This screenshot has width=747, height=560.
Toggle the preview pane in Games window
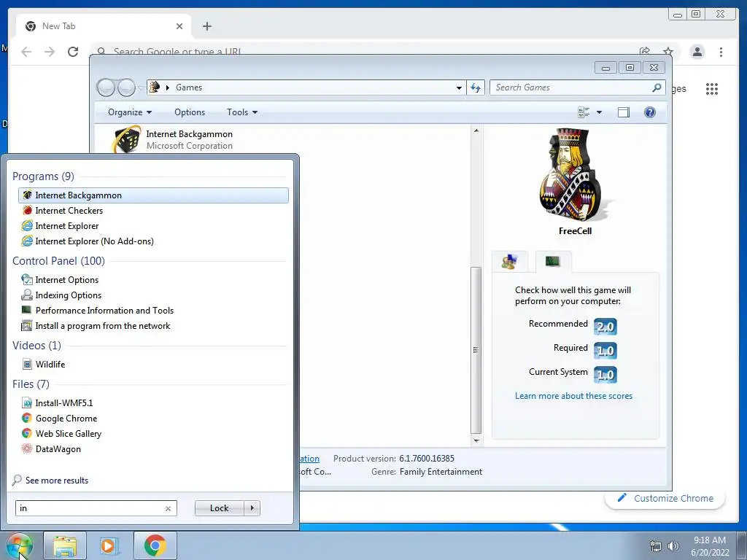point(623,112)
